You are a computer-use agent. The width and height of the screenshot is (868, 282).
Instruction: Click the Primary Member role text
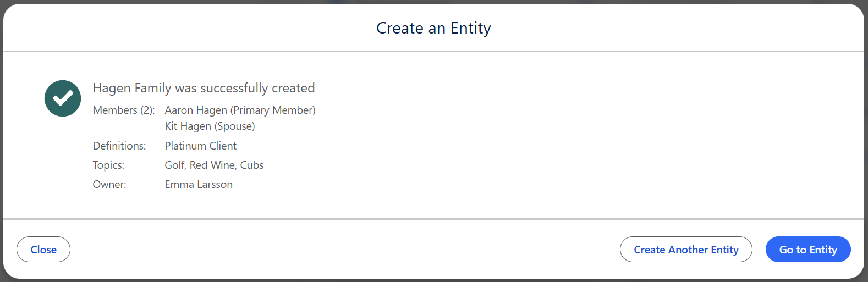[273, 110]
